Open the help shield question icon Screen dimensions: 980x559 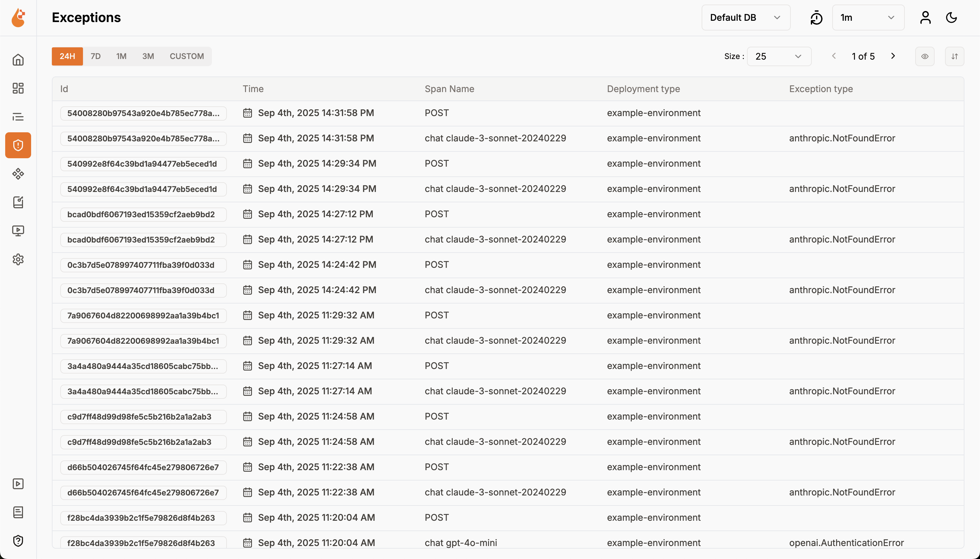coord(18,541)
